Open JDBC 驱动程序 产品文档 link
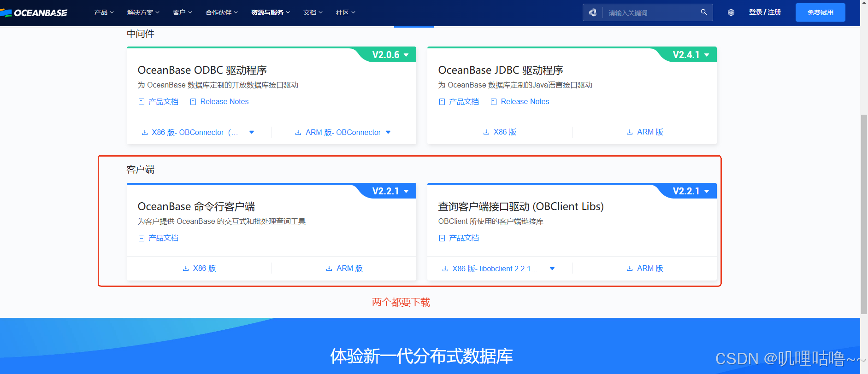Screen dimensions: 868x374 (464, 102)
